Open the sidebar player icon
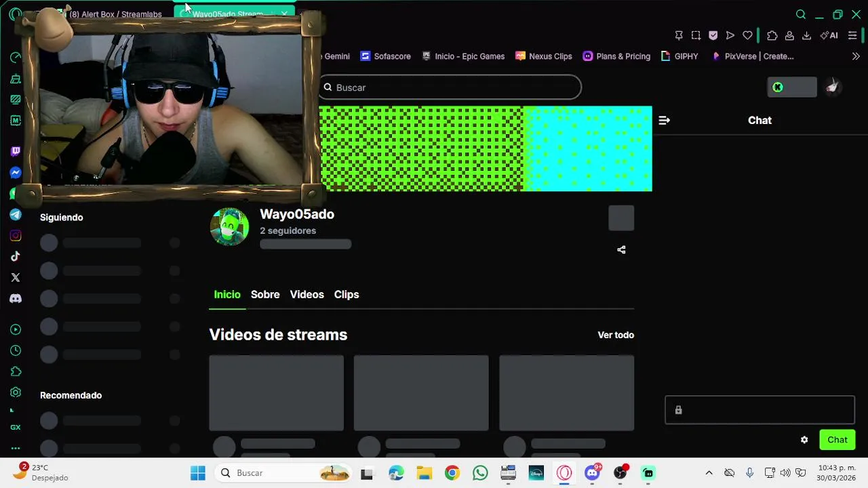 (16, 329)
